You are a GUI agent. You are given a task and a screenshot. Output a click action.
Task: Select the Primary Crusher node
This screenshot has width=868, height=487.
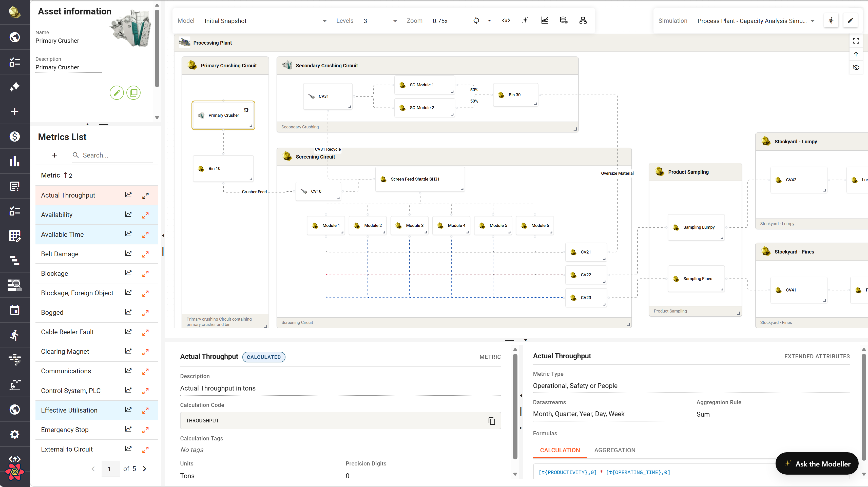tap(223, 115)
